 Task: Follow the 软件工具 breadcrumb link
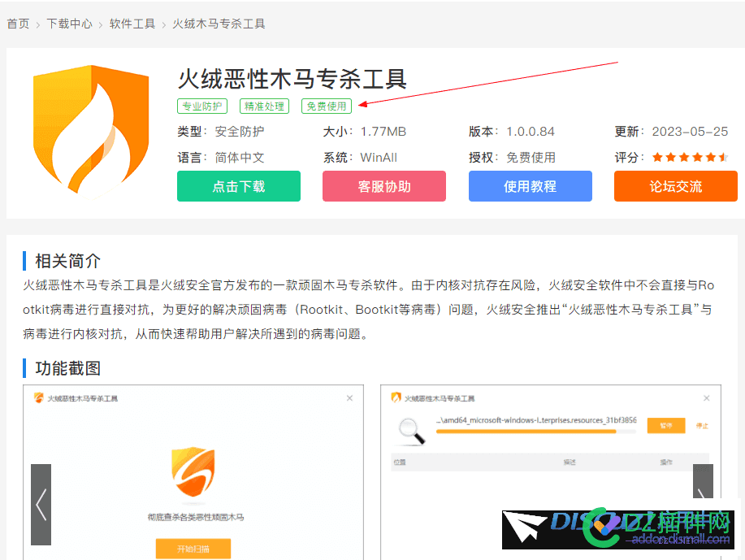(132, 24)
